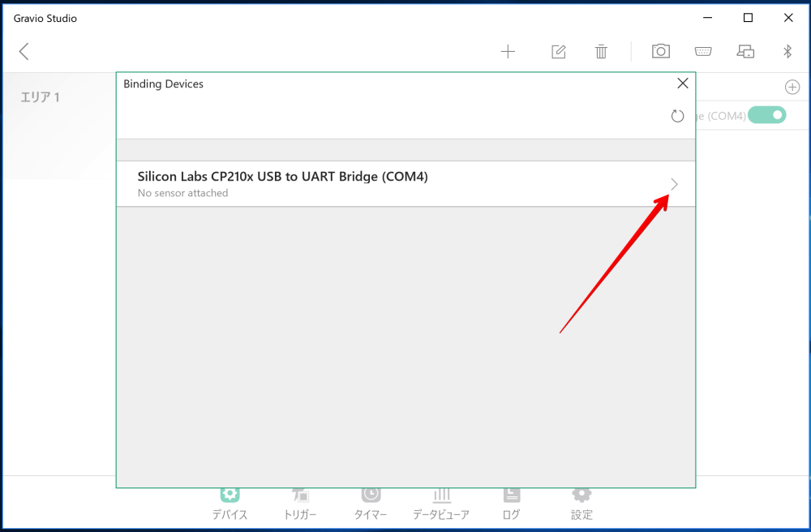
Task: Refresh the Binding Devices list
Action: [x=677, y=116]
